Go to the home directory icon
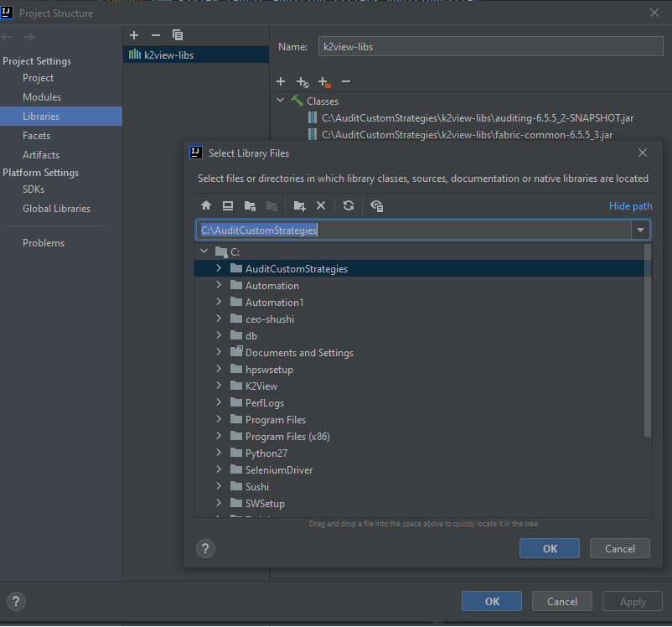 coord(206,205)
